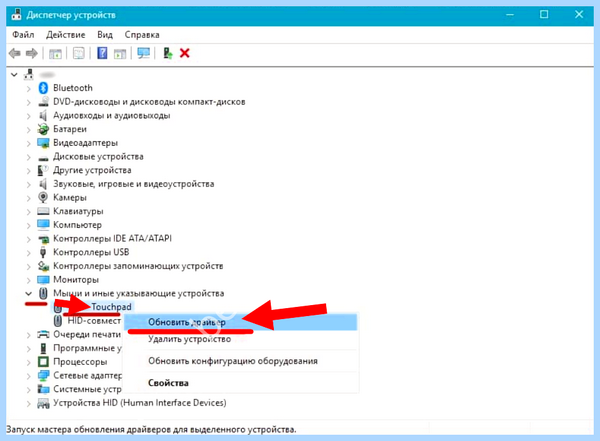Click the Контроллеры IDE ATA/ATAPI icon

point(43,239)
